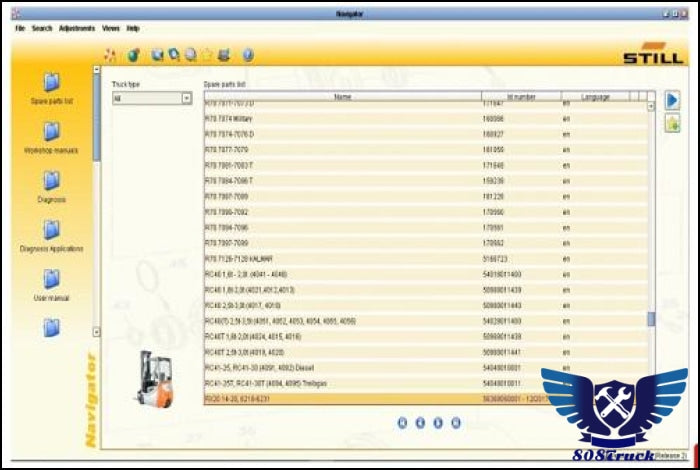Sort list by Name column header
Image resolution: width=700 pixels, height=470 pixels.
(342, 97)
